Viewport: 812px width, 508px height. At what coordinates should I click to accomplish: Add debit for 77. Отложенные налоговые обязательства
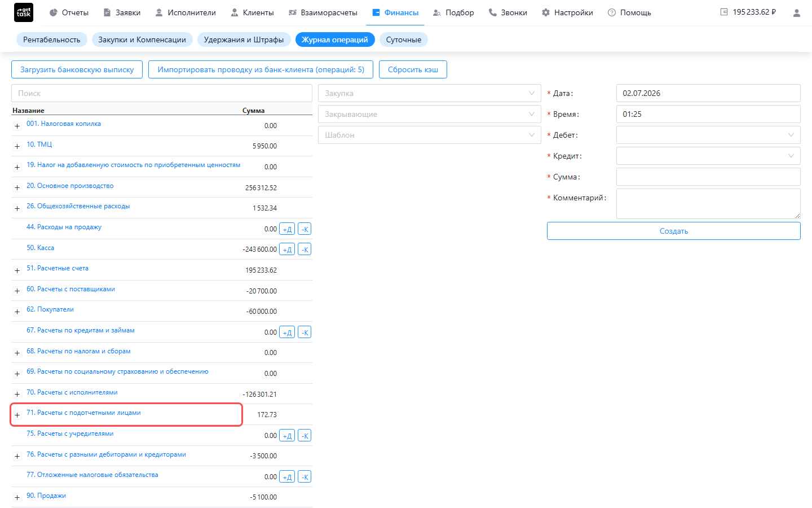point(287,477)
